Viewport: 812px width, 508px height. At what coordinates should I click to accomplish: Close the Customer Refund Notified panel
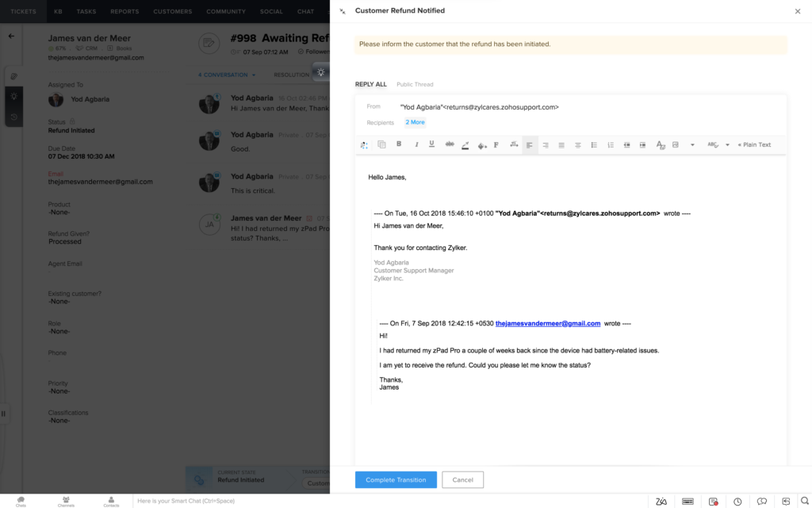(x=798, y=11)
